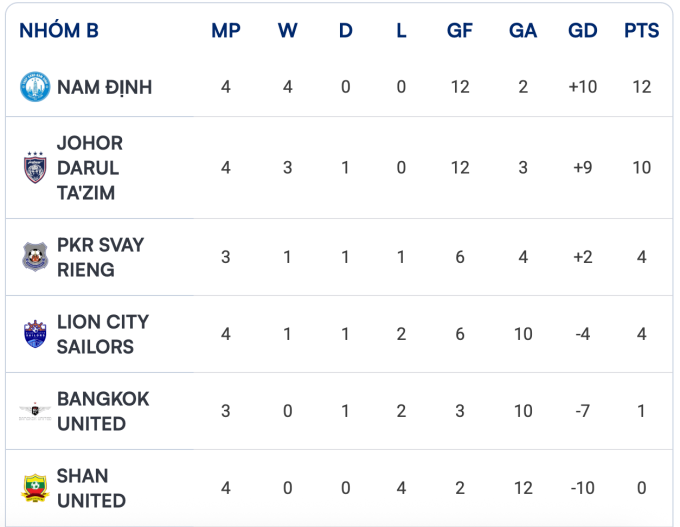
Task: Click Nam Định's 12 points value
Action: click(641, 87)
